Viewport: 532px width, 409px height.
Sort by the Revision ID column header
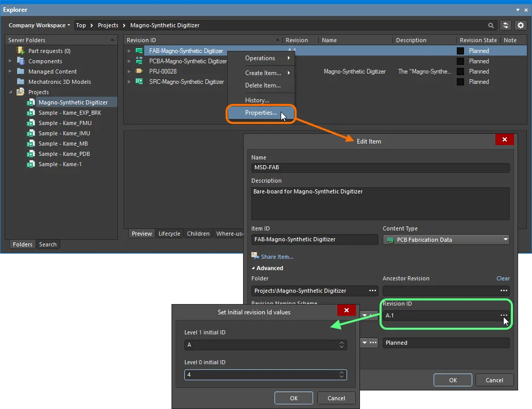tap(203, 40)
